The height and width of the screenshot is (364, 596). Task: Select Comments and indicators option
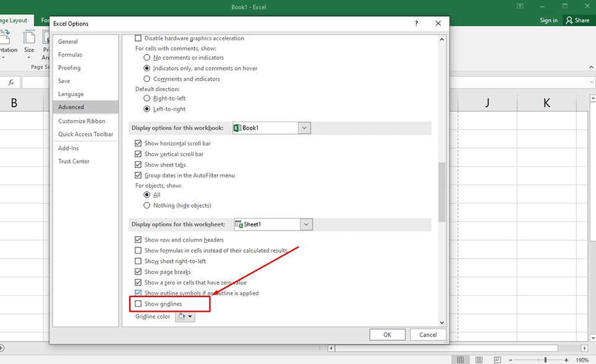point(147,79)
